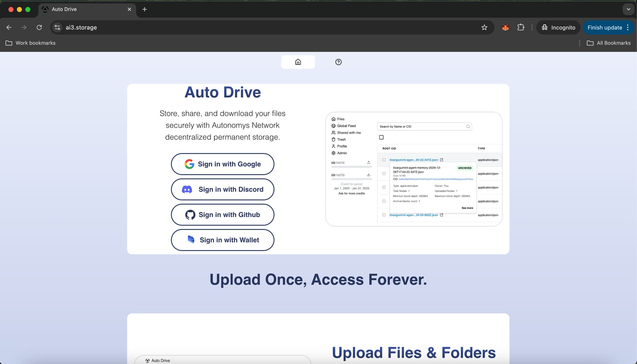Select Sign in with Github
This screenshot has height=364, width=637.
[x=223, y=215]
